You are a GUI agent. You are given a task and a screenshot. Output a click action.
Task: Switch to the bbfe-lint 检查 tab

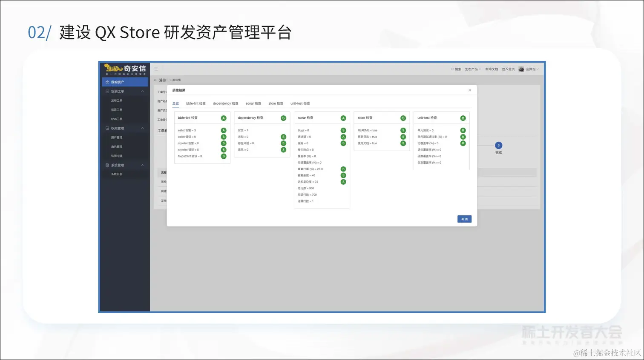[x=196, y=103]
